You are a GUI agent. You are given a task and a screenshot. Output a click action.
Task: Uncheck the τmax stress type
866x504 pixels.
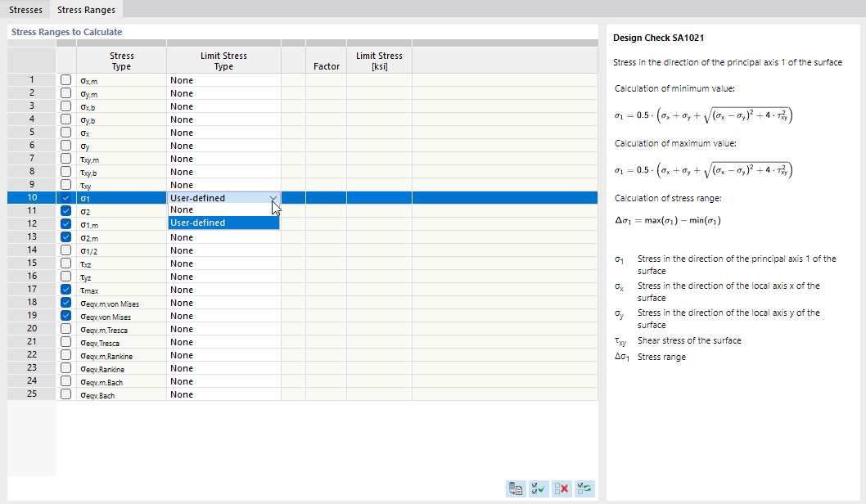[65, 290]
